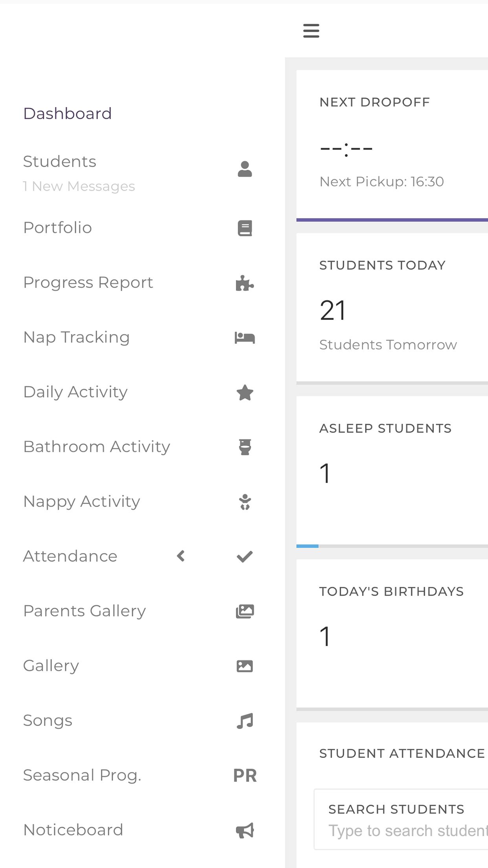The width and height of the screenshot is (488, 868).
Task: Open the Dashboard menu item
Action: (x=68, y=114)
